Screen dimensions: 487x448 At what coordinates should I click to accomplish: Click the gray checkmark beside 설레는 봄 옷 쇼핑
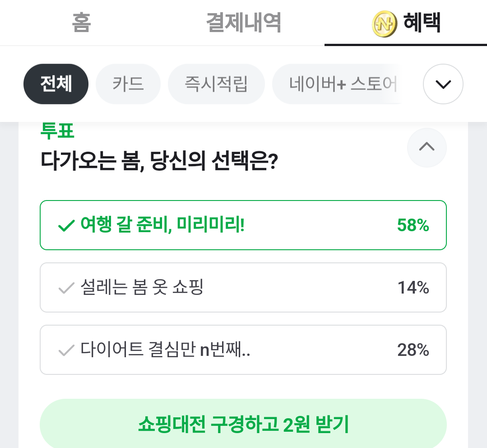tap(66, 288)
